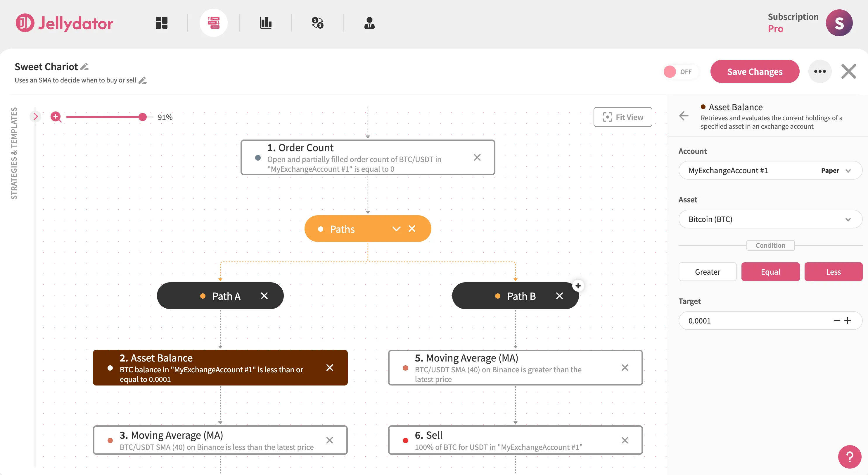Delete Path A

[264, 296]
